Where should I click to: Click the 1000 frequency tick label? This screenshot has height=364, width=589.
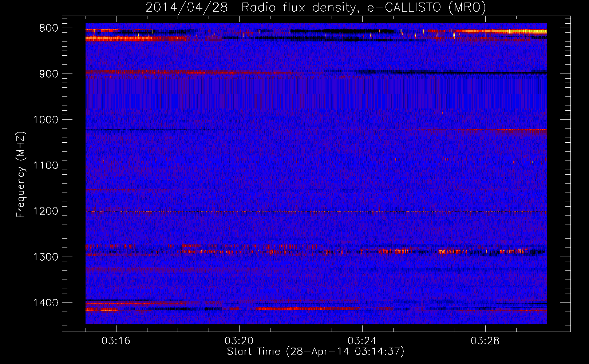click(46, 120)
